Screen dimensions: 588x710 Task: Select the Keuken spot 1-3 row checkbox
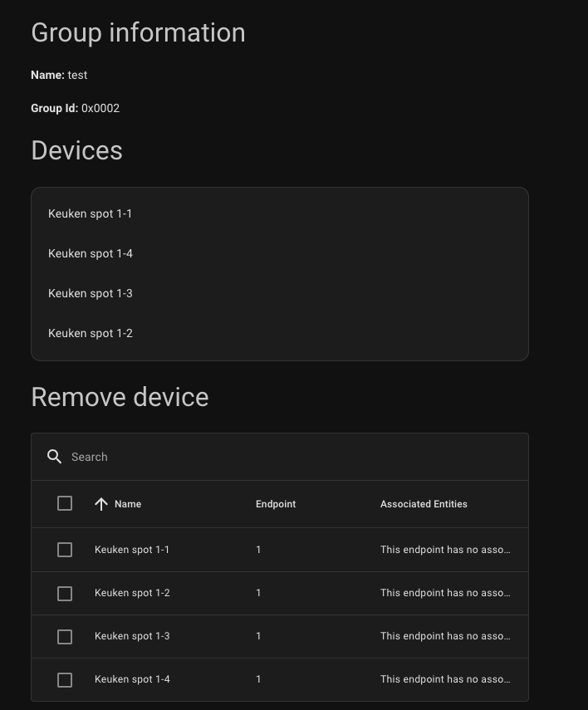[x=65, y=637]
